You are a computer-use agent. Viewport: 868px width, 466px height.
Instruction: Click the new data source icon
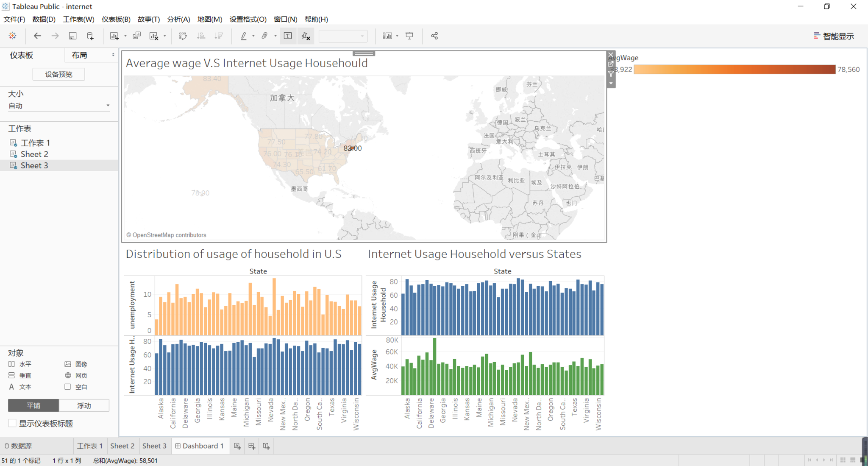(x=90, y=36)
